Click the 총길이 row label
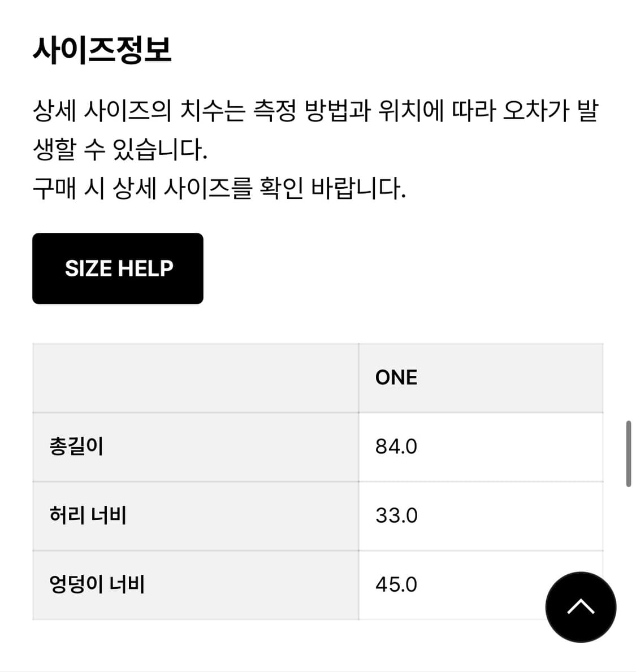The height and width of the screenshot is (672, 636). (76, 446)
